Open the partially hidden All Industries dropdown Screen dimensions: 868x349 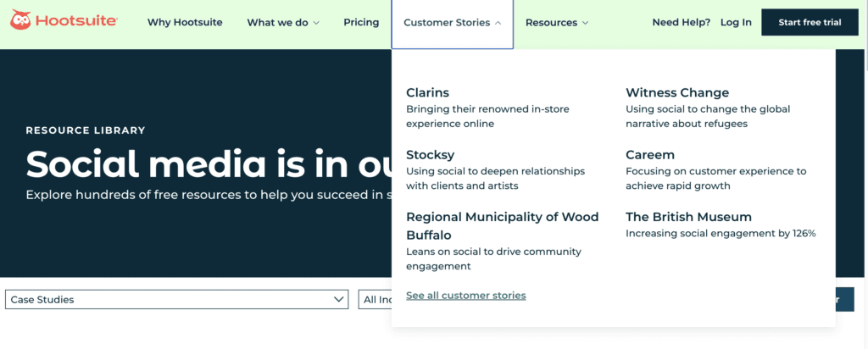point(376,299)
